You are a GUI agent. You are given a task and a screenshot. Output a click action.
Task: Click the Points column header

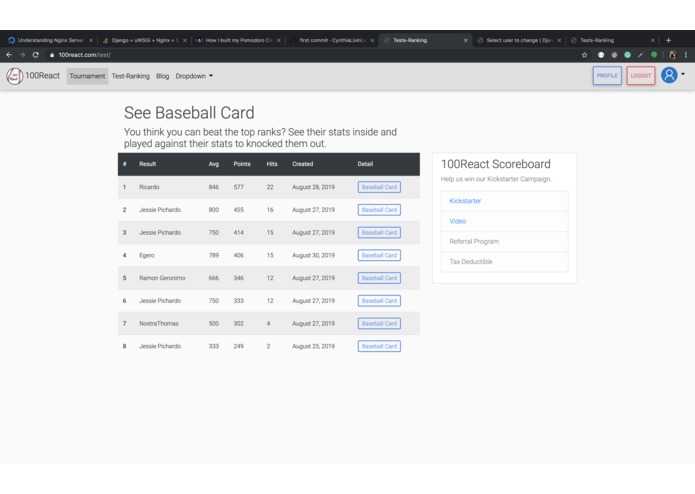[x=242, y=164]
